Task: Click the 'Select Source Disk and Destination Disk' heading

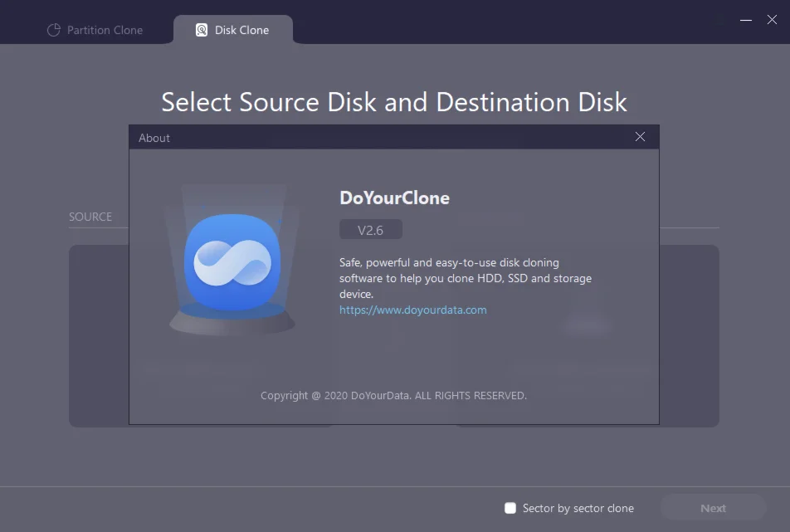Action: point(394,102)
